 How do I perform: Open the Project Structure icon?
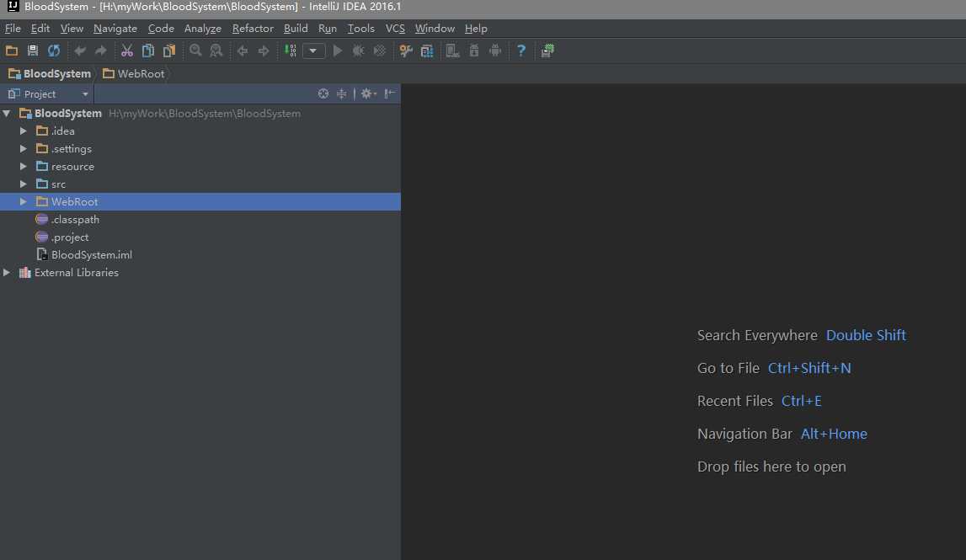[x=427, y=51]
